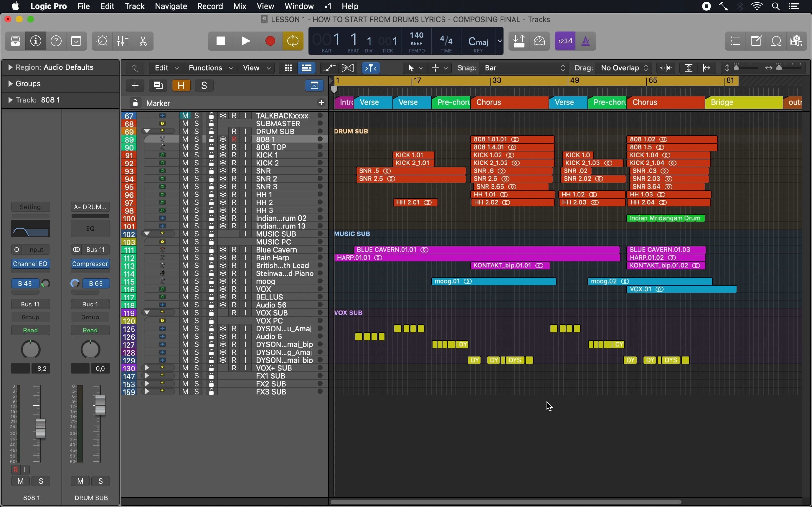
Task: Toggle Cycle mode button
Action: pyautogui.click(x=292, y=41)
